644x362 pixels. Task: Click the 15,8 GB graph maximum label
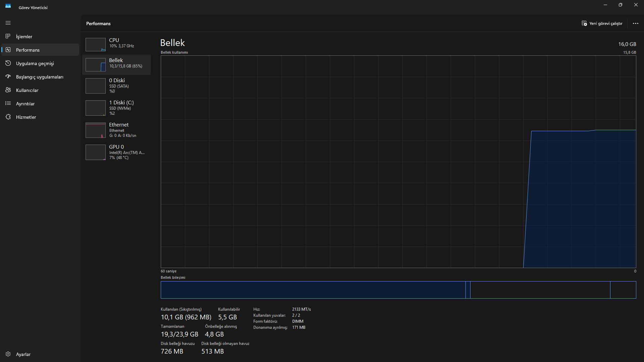(630, 52)
